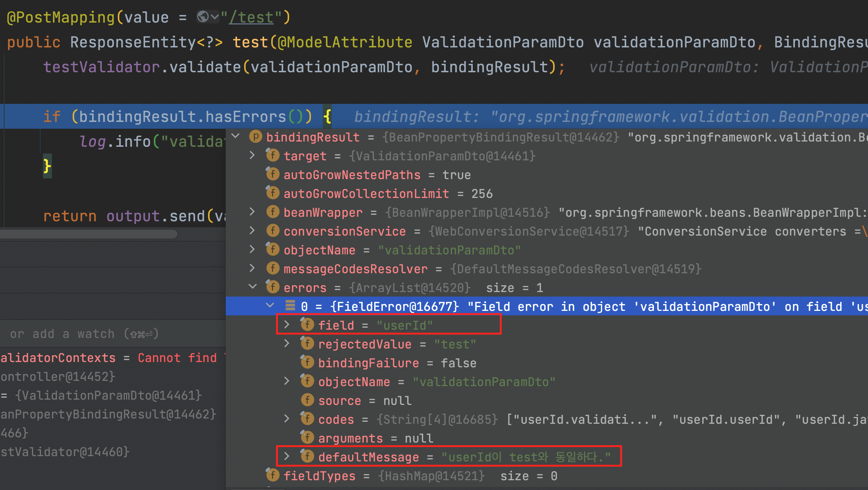Collapse the bindingResult root node
The width and height of the screenshot is (868, 490).
tap(236, 136)
